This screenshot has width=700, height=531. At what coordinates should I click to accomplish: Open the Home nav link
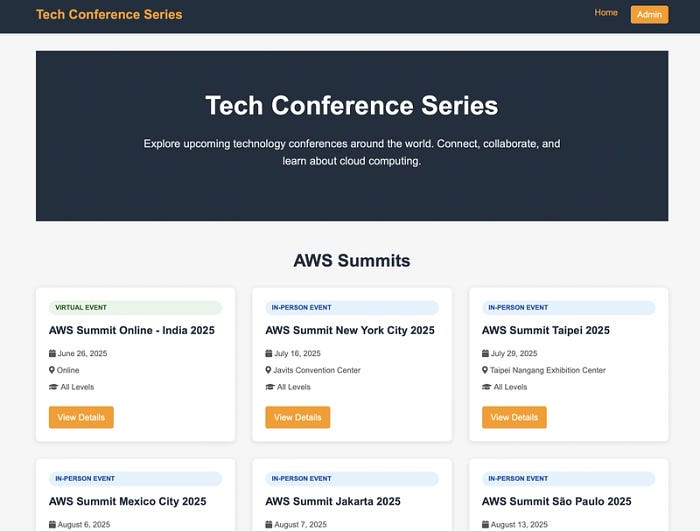click(606, 13)
